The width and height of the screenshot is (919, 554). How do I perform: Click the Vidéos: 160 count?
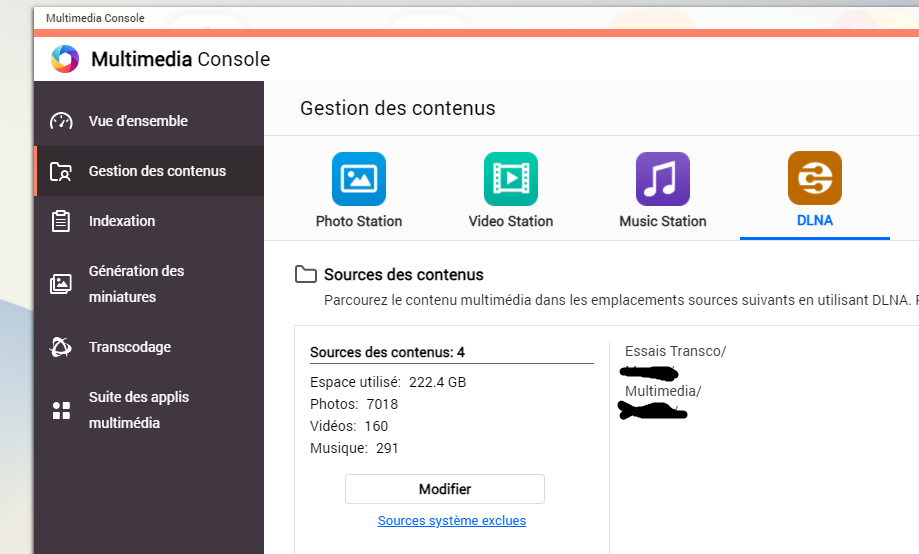click(349, 426)
